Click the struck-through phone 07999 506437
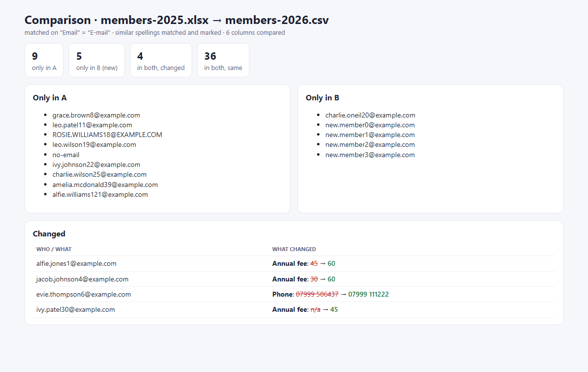 pyautogui.click(x=318, y=294)
